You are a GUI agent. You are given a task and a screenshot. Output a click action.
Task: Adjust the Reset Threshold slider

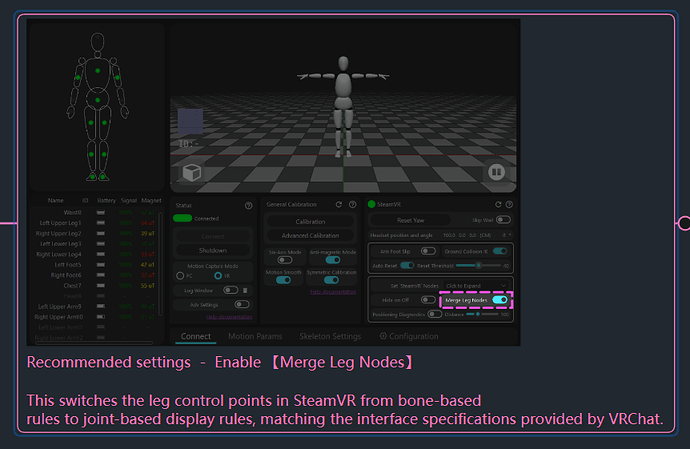(480, 265)
